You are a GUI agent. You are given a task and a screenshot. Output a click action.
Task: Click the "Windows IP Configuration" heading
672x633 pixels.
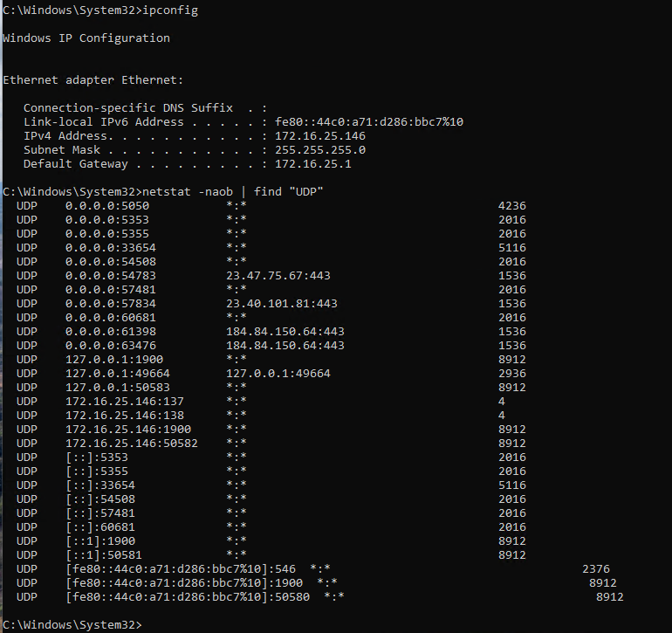[x=86, y=38]
